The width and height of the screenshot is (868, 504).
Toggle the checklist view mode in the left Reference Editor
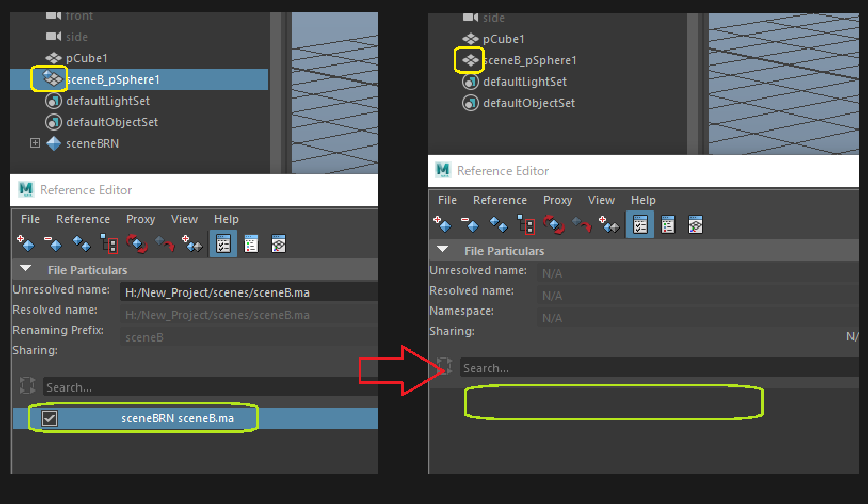coord(223,244)
